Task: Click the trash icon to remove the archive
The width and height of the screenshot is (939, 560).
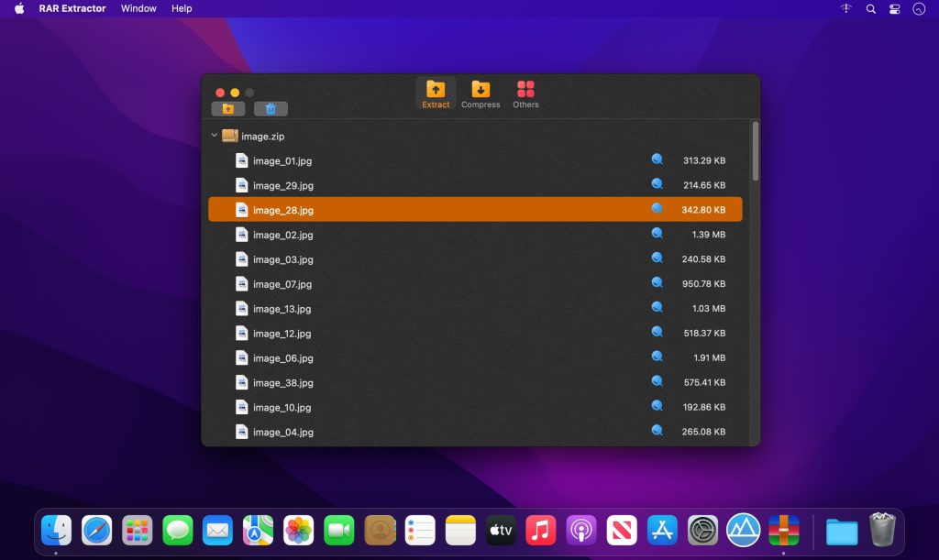Action: pos(269,108)
